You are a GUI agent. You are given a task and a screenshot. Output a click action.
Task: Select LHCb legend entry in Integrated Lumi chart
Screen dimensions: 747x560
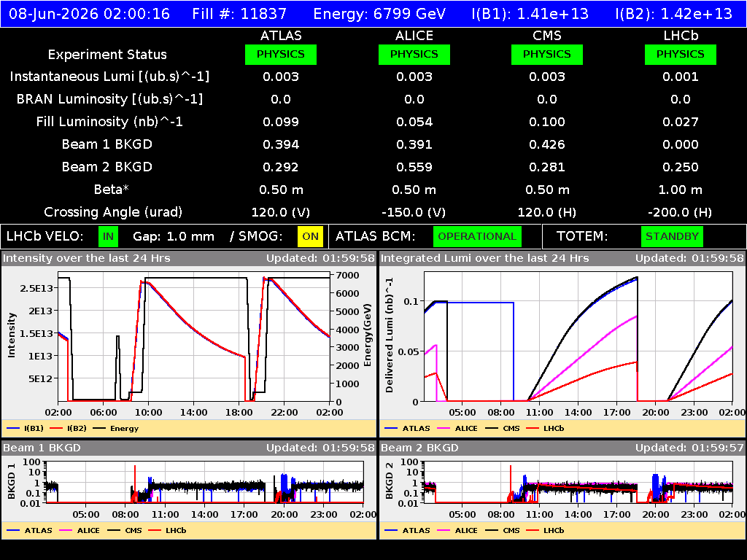pos(545,428)
